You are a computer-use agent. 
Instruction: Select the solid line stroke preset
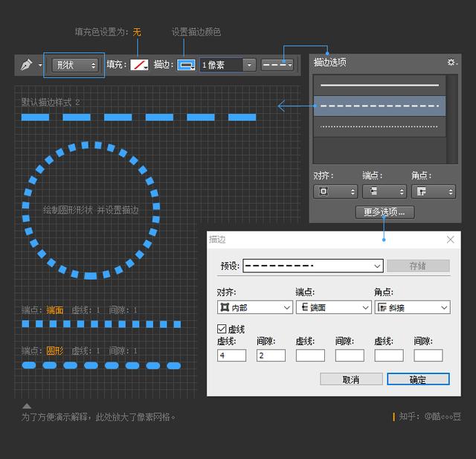(x=379, y=86)
